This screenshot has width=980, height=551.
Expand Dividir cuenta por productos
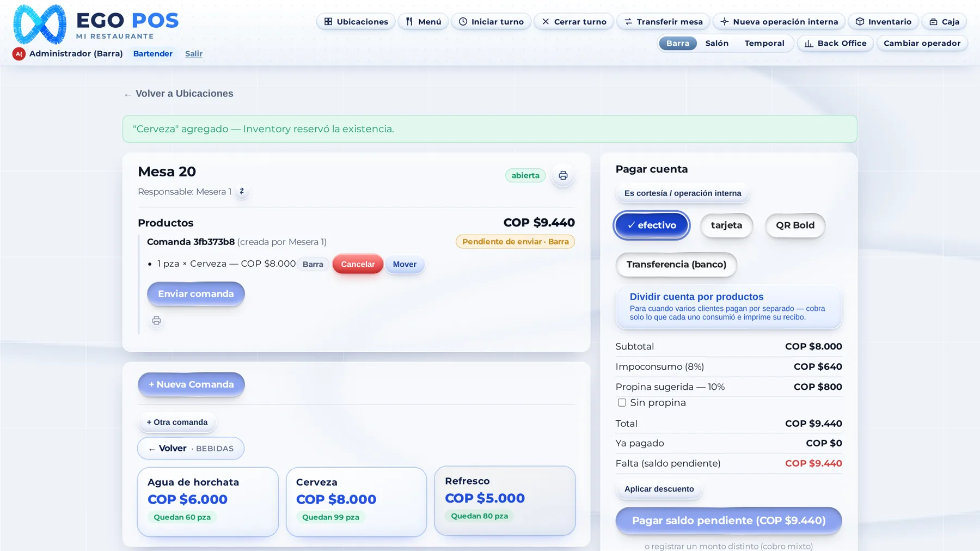tap(728, 307)
